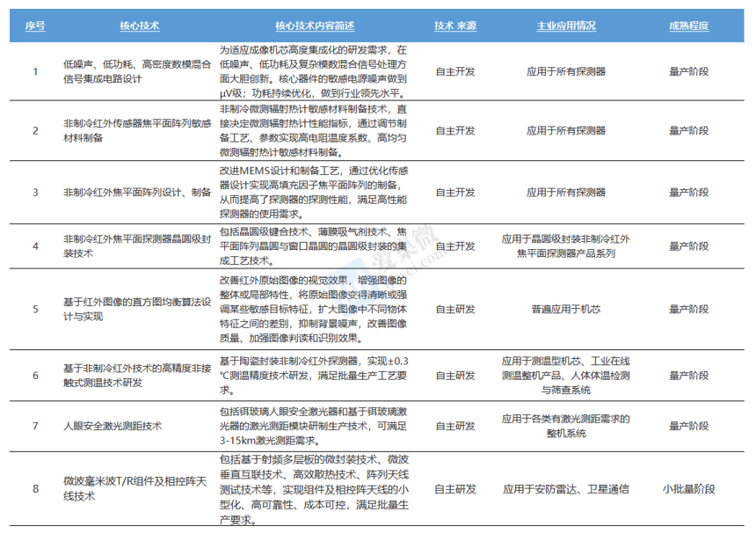Screen dimensions: 756x534
Task: Click 应用于晶圆级封装非制冷红外焦平面探测器产品系列 cell
Action: (566, 246)
